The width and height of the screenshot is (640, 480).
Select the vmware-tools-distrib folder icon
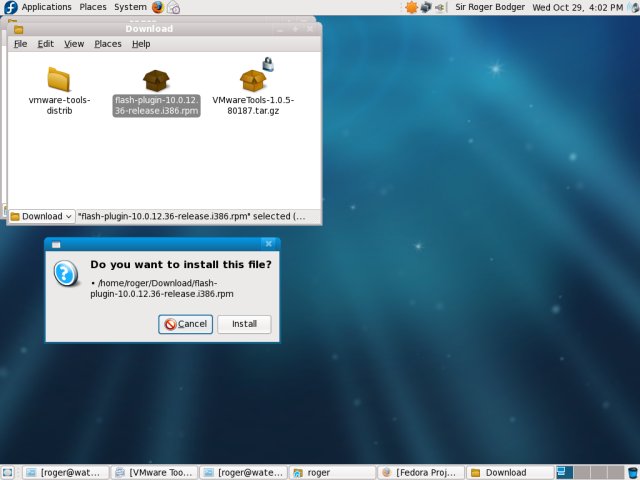[x=59, y=79]
